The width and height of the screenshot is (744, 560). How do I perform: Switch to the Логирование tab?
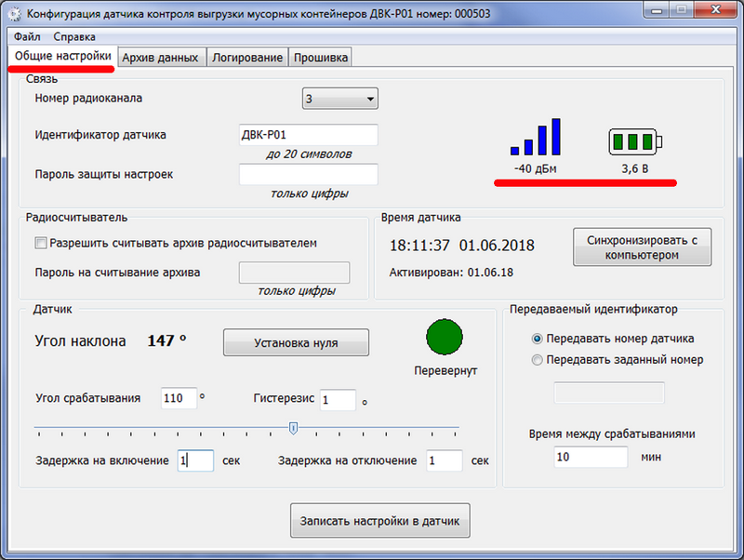pos(247,58)
